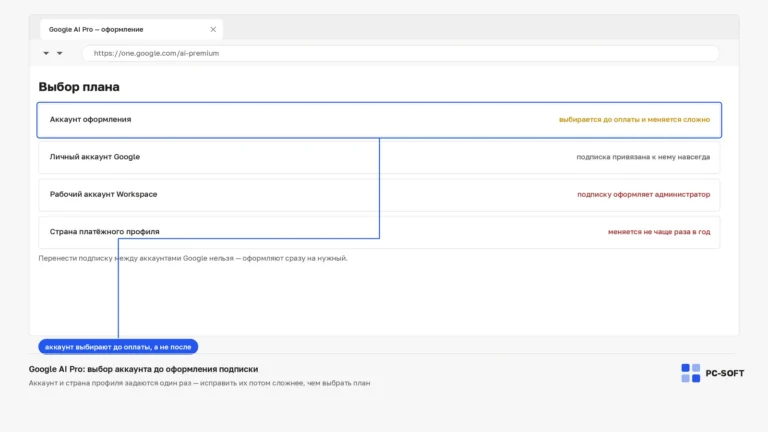
Task: Click the yellow note выбирается до оплаты и меняется сложно
Action: [634, 120]
